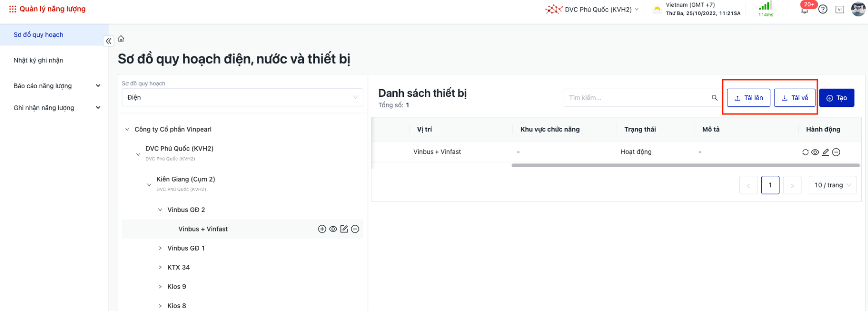The height and width of the screenshot is (311, 868).
Task: Click Quản lý năng lượng app title
Action: click(53, 9)
